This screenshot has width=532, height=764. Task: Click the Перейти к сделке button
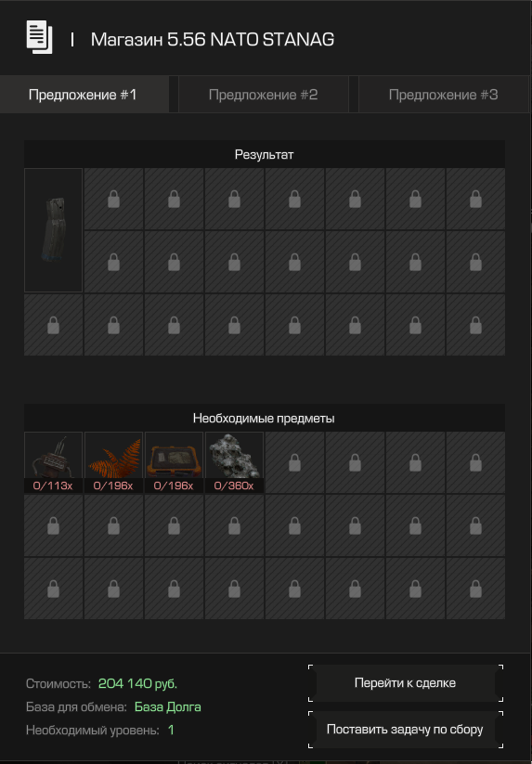point(406,683)
